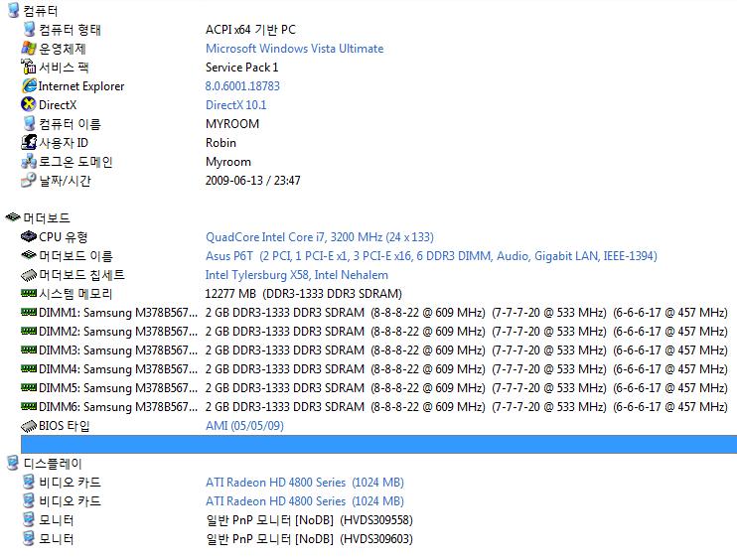Click the DIMM1 memory module icon

tap(29, 312)
